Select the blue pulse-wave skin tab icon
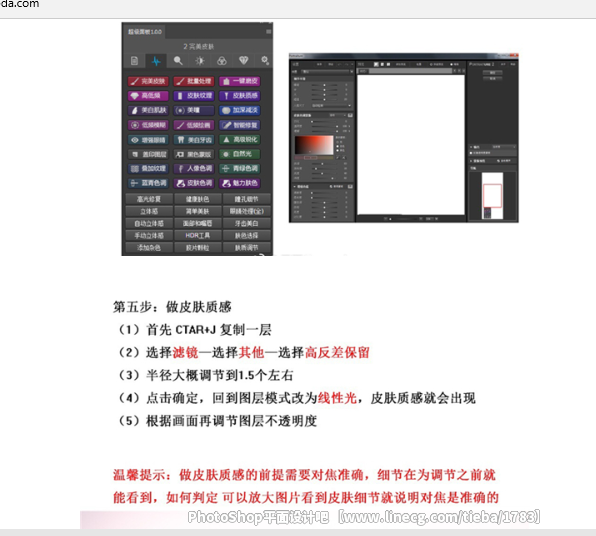The height and width of the screenshot is (536, 596). click(156, 60)
